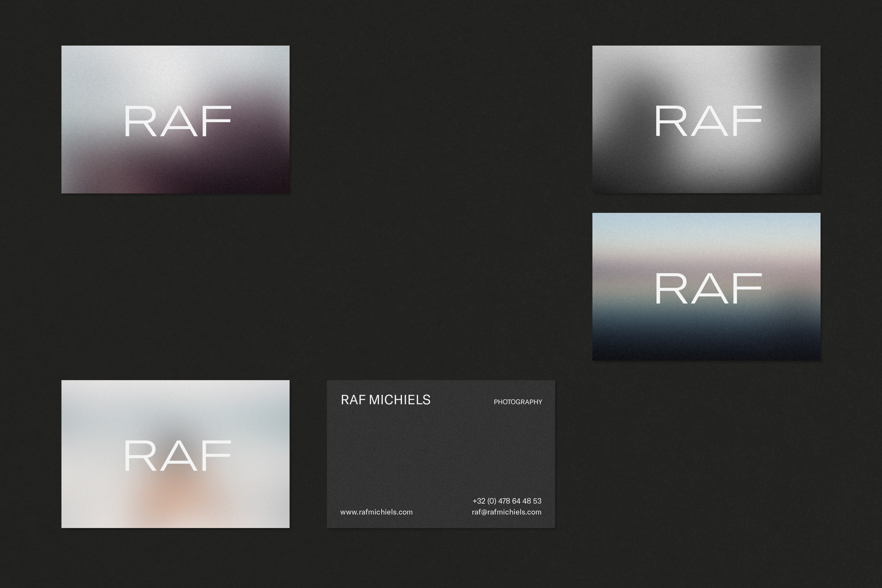The image size is (882, 588).
Task: Click the word MICHIELS in the card heading
Action: pos(399,400)
